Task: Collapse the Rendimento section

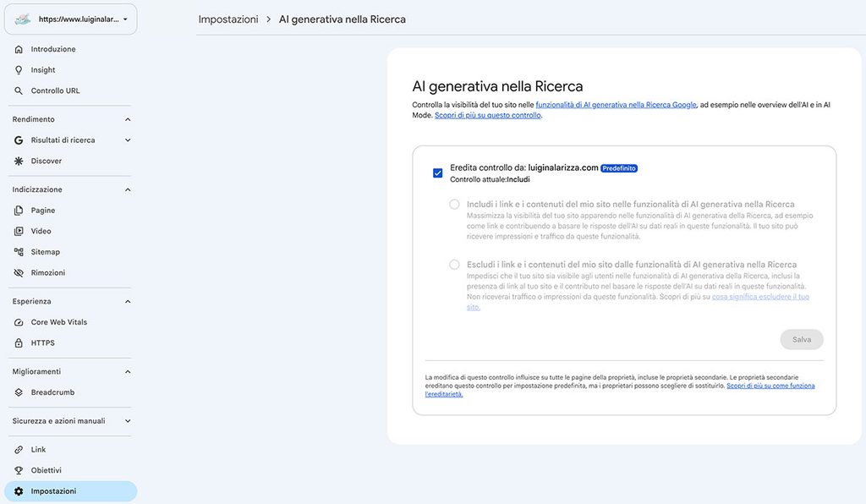Action: (x=128, y=119)
